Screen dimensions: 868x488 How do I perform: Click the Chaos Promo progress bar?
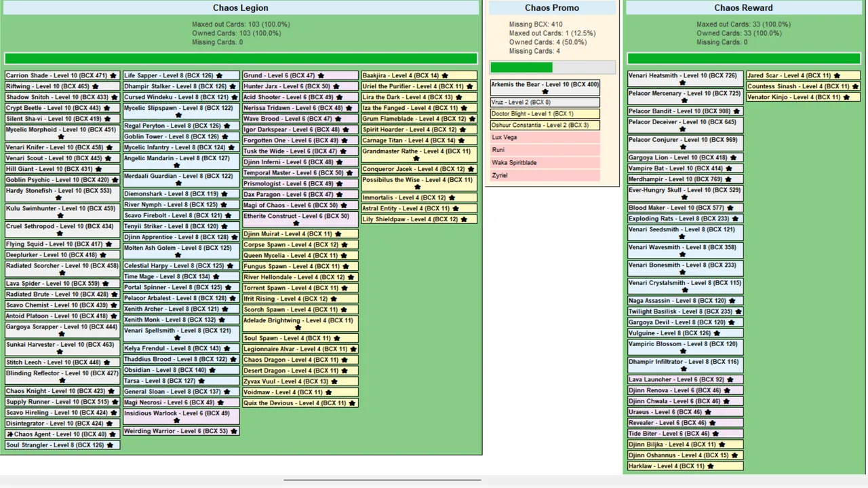coord(553,67)
